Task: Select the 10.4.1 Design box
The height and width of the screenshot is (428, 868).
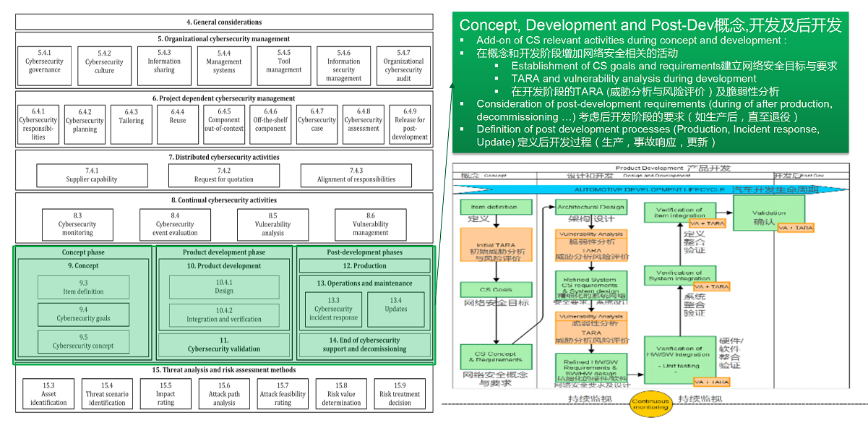Action: click(x=224, y=287)
